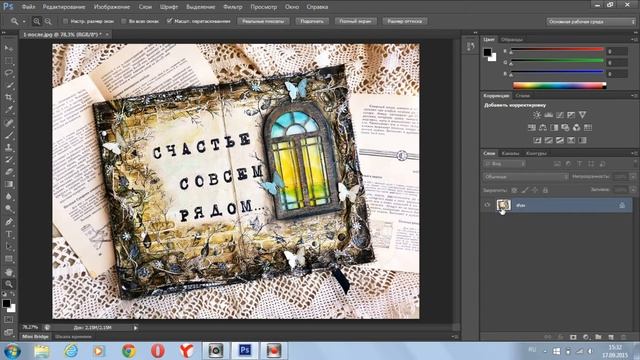
Task: Click the 'Размер оттиска' button
Action: tap(405, 21)
